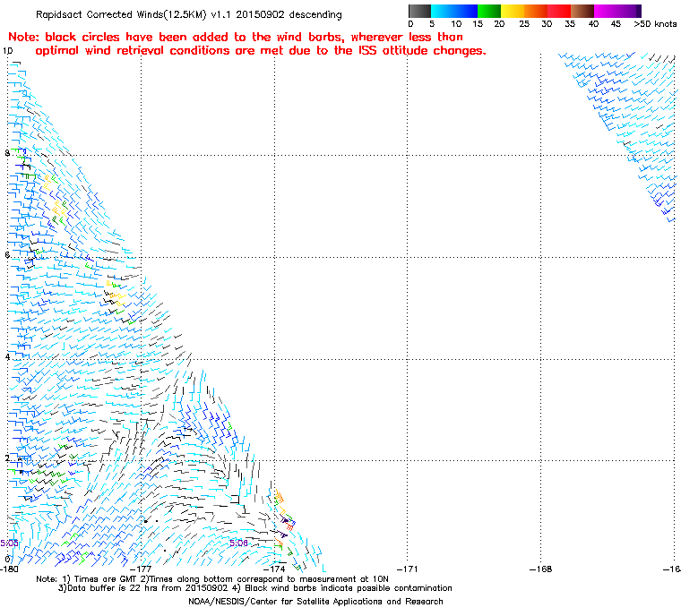Click the plot title 'Rapidscat Corrected Winds(12.5KM)'
The width and height of the screenshot is (681, 616).
click(x=121, y=14)
